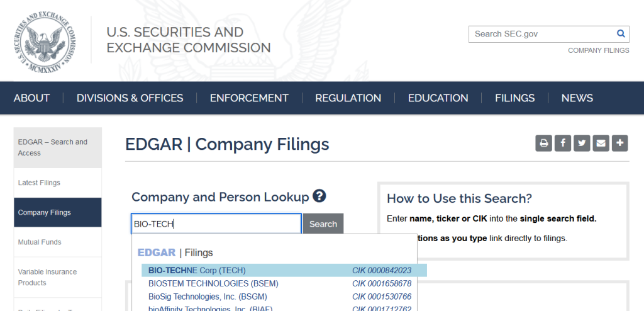The image size is (644, 311).
Task: Email page using the envelope icon
Action: pyautogui.click(x=601, y=143)
